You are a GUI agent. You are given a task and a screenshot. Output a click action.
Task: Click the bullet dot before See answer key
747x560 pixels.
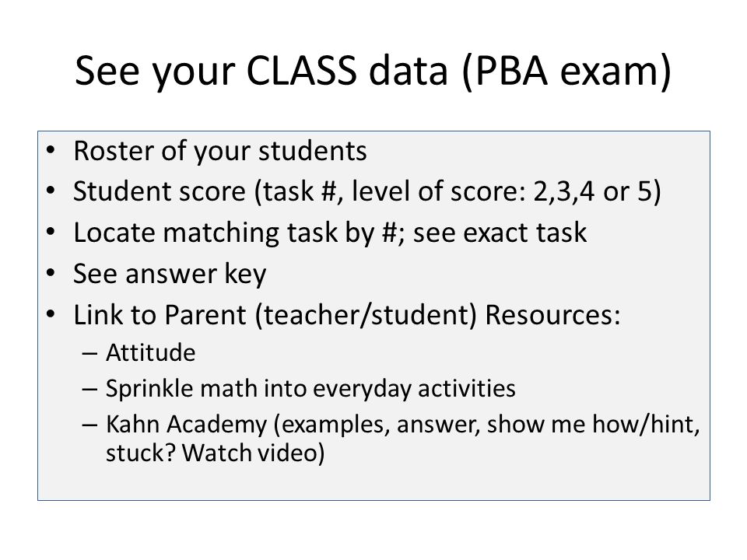[x=51, y=274]
